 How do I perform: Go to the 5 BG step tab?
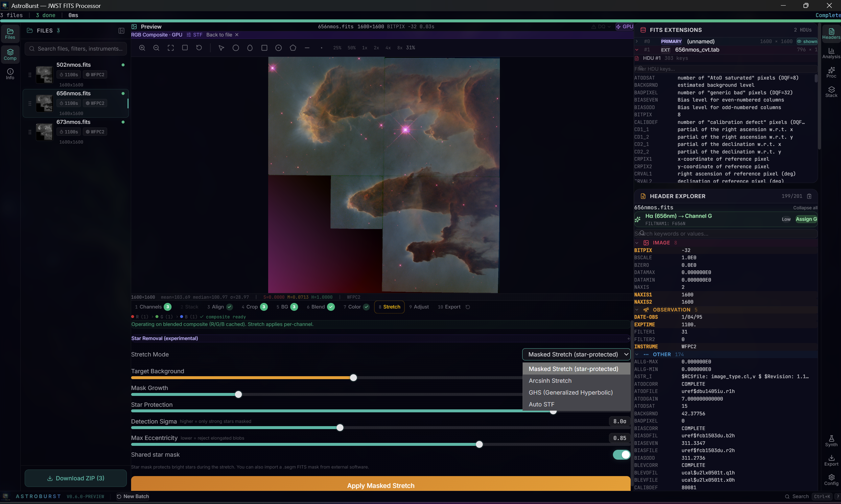click(287, 307)
